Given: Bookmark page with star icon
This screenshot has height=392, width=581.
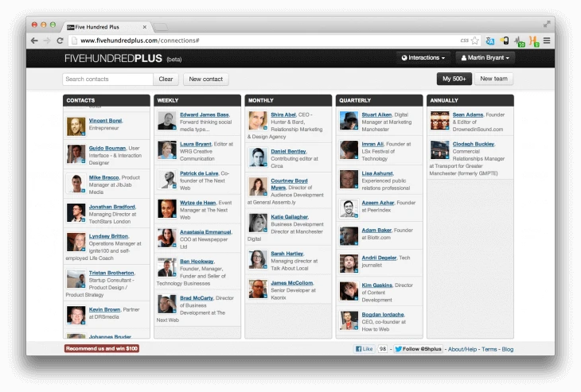Looking at the screenshot, I should 474,41.
